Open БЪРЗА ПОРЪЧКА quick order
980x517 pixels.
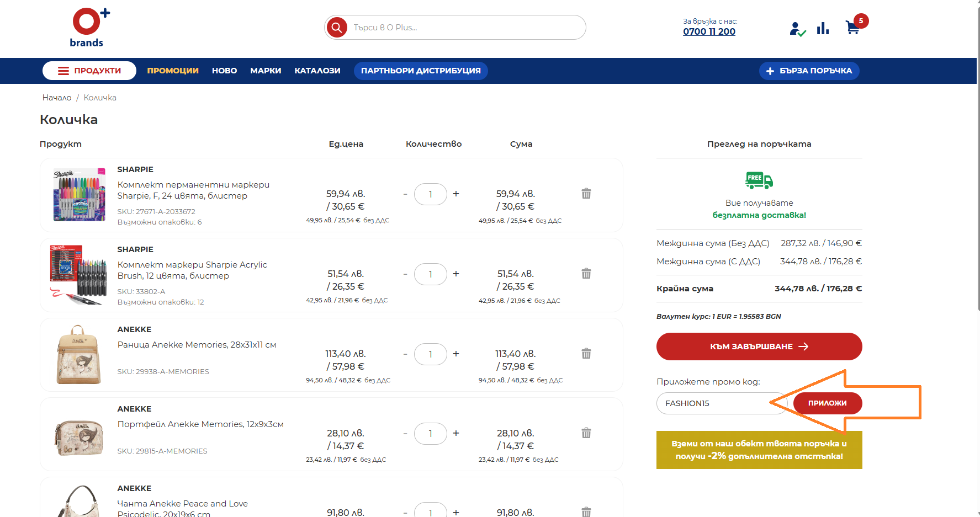click(809, 71)
